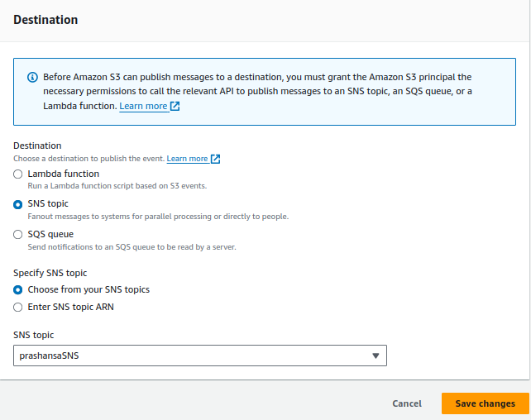The width and height of the screenshot is (531, 420).
Task: Click the Destination section header
Action: pyautogui.click(x=45, y=20)
